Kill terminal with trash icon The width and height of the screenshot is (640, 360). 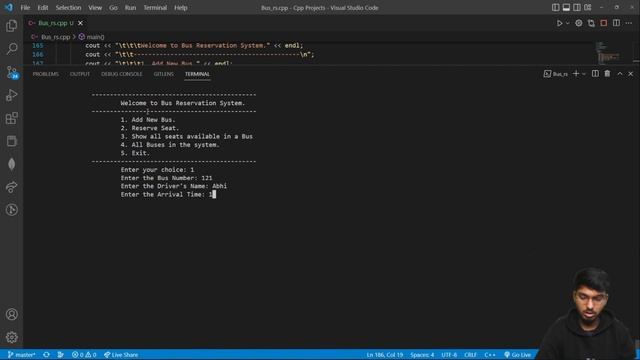click(607, 73)
